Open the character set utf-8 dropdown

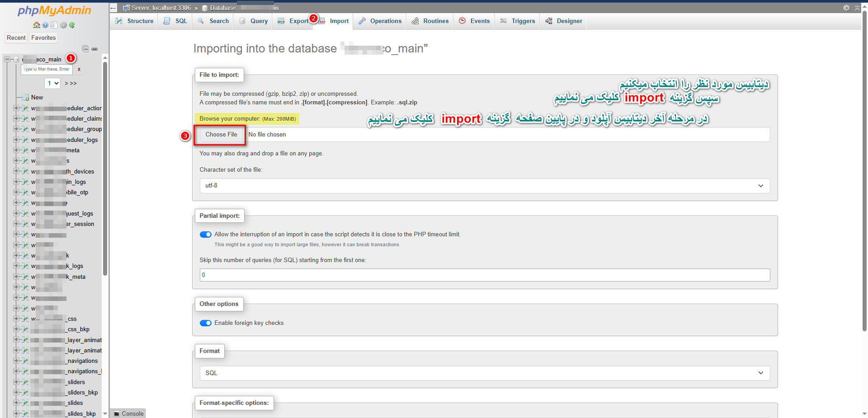[x=485, y=186]
